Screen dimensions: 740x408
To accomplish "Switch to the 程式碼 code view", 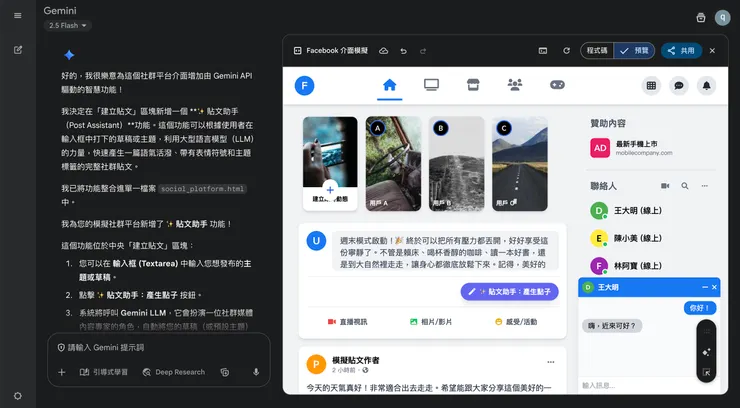I will click(597, 50).
